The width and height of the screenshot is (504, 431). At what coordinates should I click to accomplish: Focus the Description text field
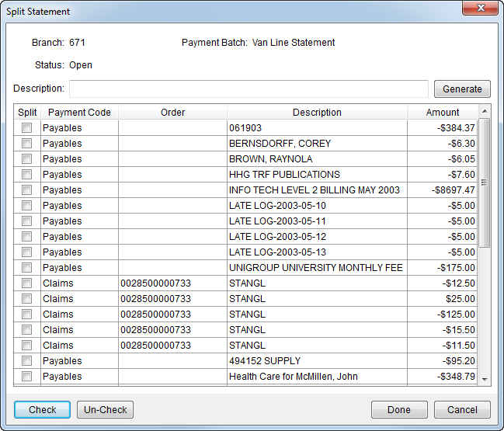[x=249, y=89]
